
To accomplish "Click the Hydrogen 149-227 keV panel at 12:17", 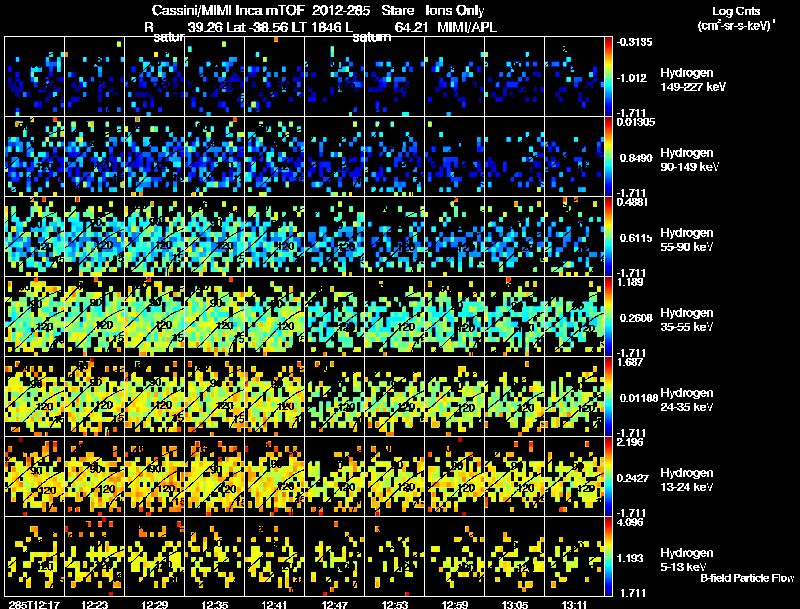I will point(35,77).
